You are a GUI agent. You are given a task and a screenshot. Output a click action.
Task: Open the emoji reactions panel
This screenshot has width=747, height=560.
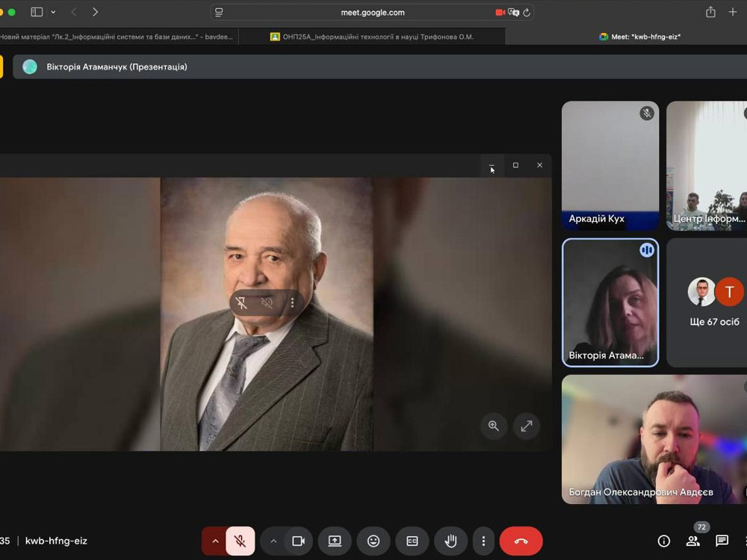(x=373, y=541)
